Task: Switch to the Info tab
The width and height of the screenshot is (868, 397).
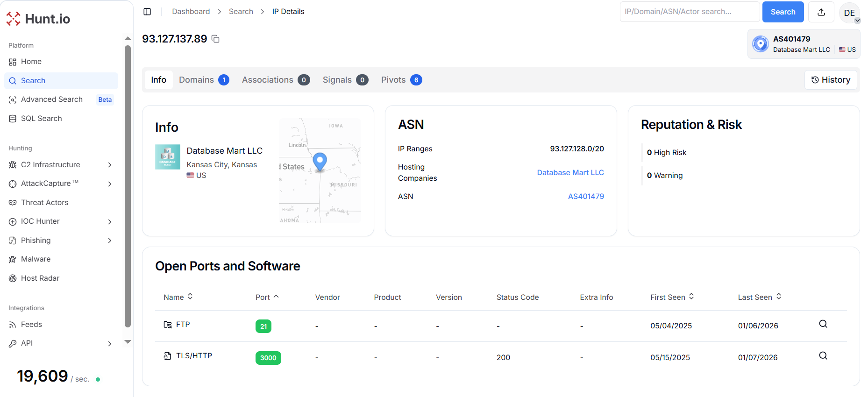Action: [158, 80]
